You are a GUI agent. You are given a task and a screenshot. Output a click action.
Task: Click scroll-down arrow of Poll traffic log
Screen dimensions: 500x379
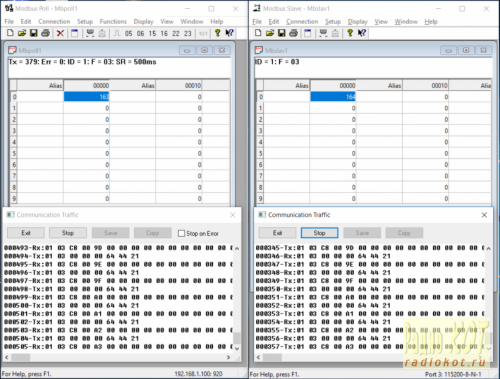click(237, 349)
